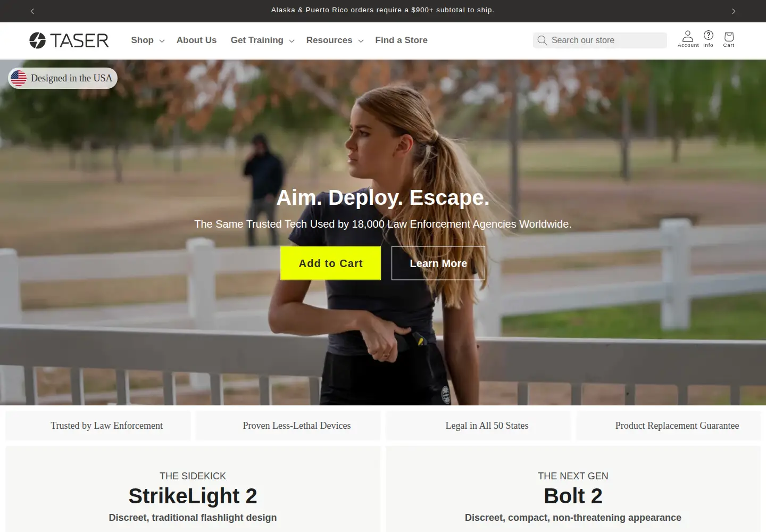This screenshot has width=766, height=532.
Task: Focus the Search our store field
Action: click(x=600, y=40)
